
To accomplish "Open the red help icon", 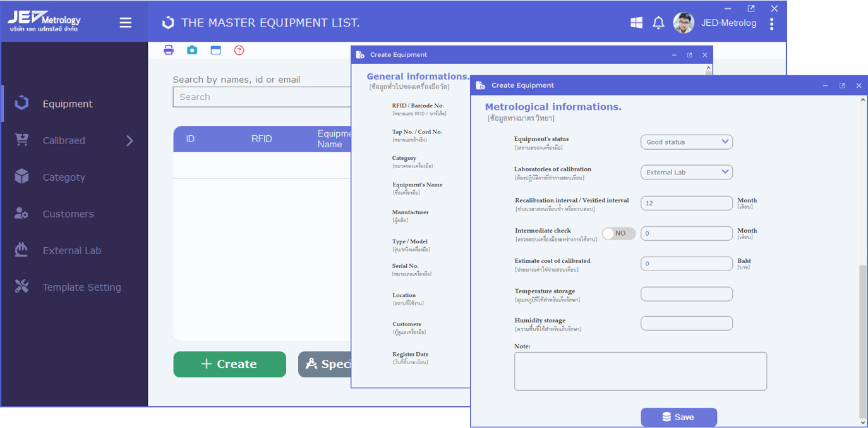I will click(x=239, y=50).
